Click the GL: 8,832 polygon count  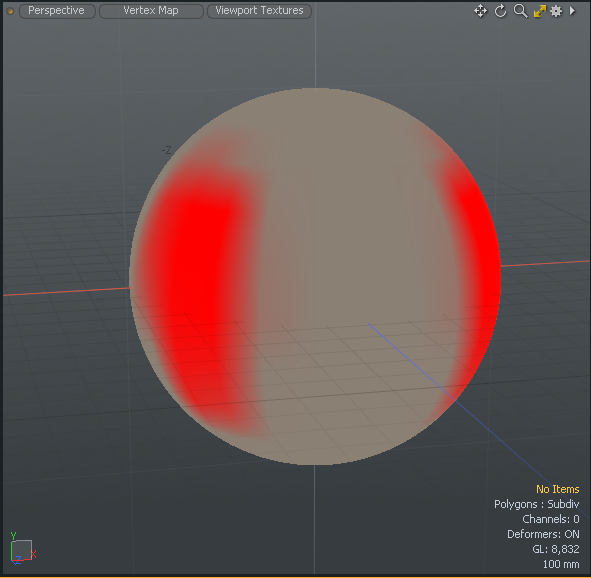[x=556, y=549]
